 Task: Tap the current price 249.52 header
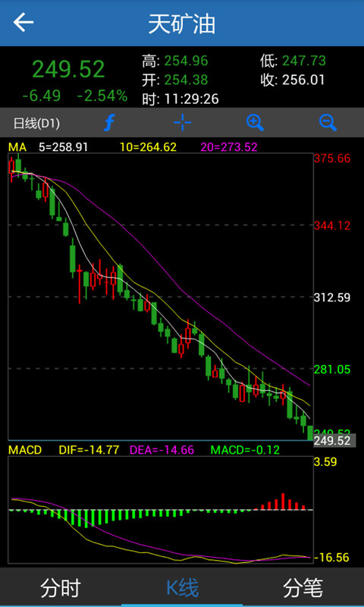coord(68,69)
